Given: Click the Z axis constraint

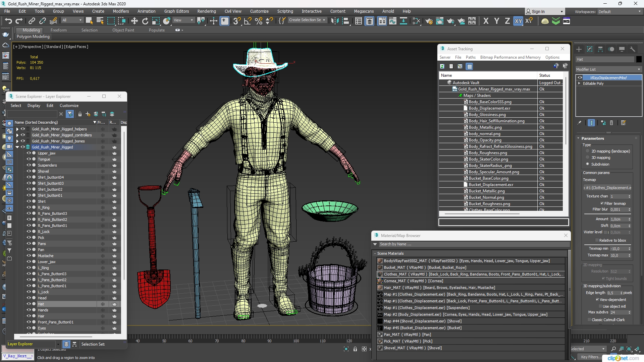Looking at the screenshot, I should coord(507,21).
